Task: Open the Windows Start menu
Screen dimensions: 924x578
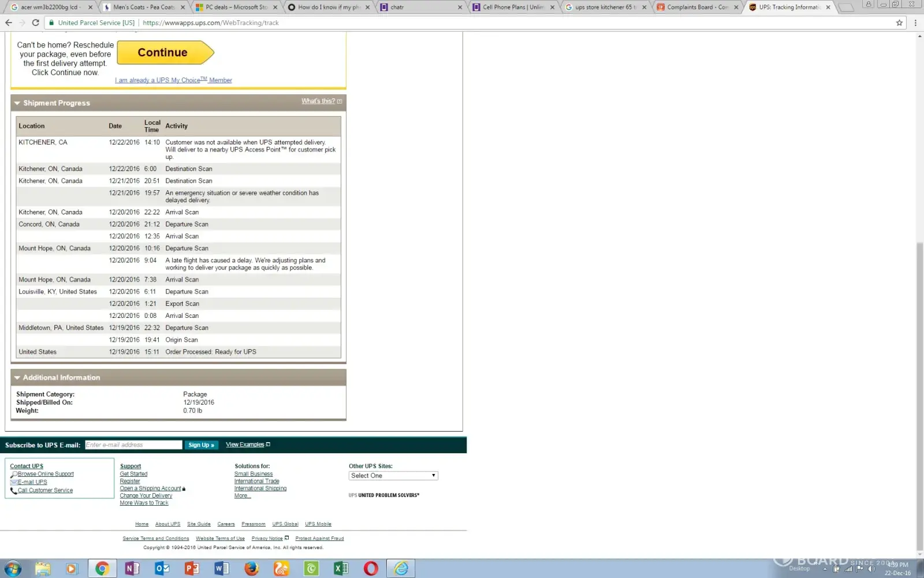Action: point(13,569)
